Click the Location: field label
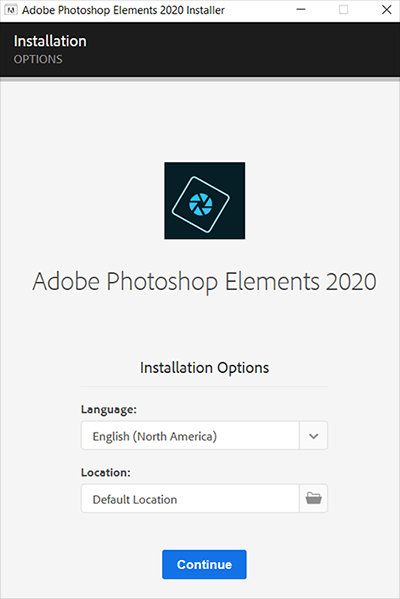This screenshot has width=400, height=599. tap(105, 473)
